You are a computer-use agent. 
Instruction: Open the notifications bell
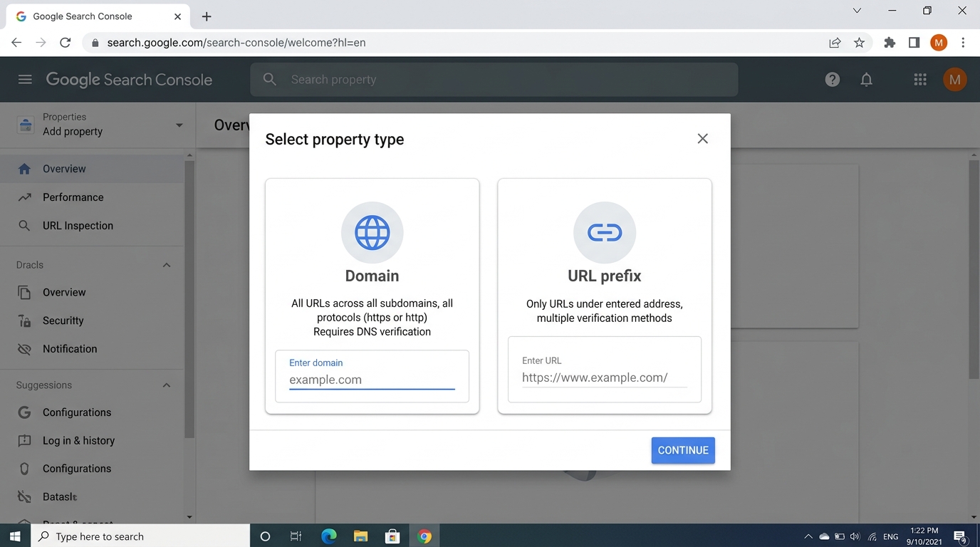pyautogui.click(x=867, y=80)
